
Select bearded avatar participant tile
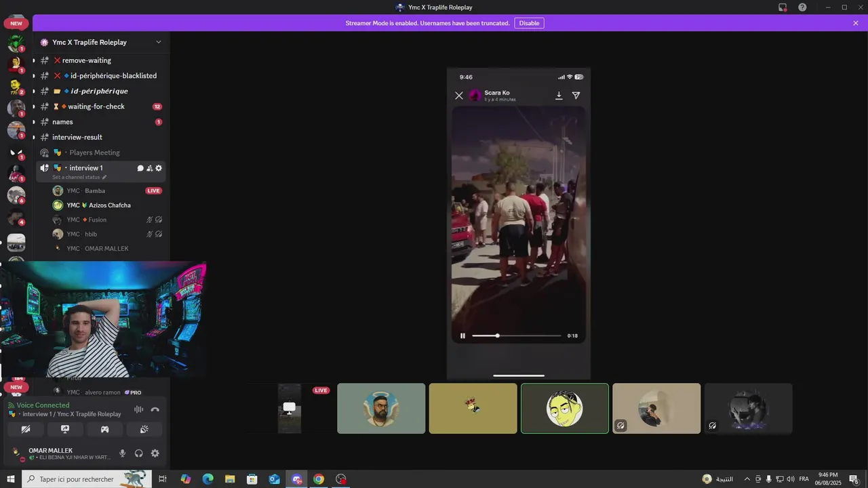click(x=381, y=409)
